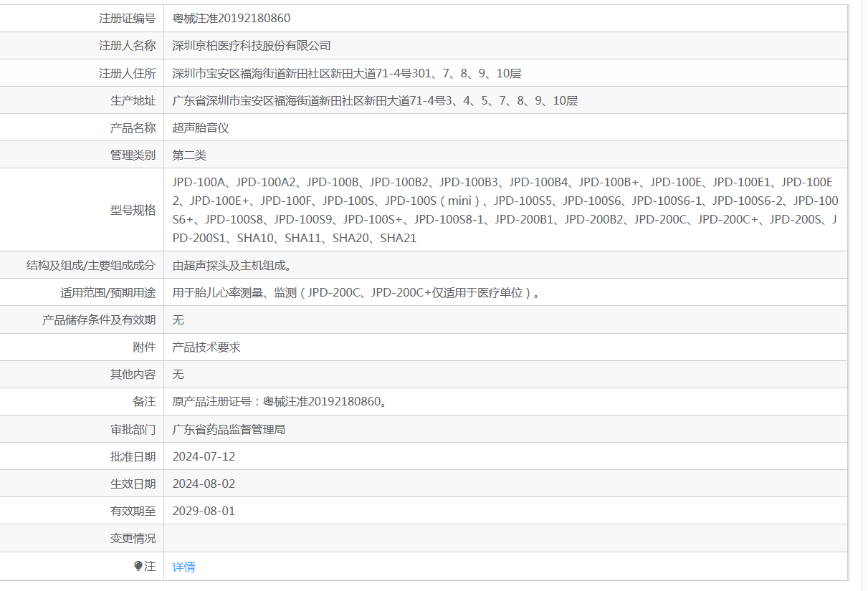Select the production address starting with 广东省深圳市
This screenshot has width=868, height=591.
[375, 100]
